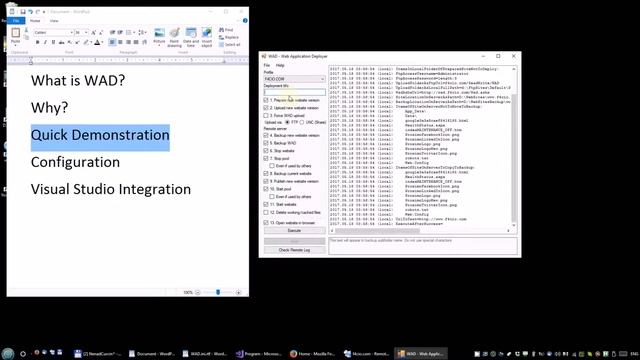This screenshot has width=640, height=360.
Task: Open File tab in WordPad
Action: [16, 20]
